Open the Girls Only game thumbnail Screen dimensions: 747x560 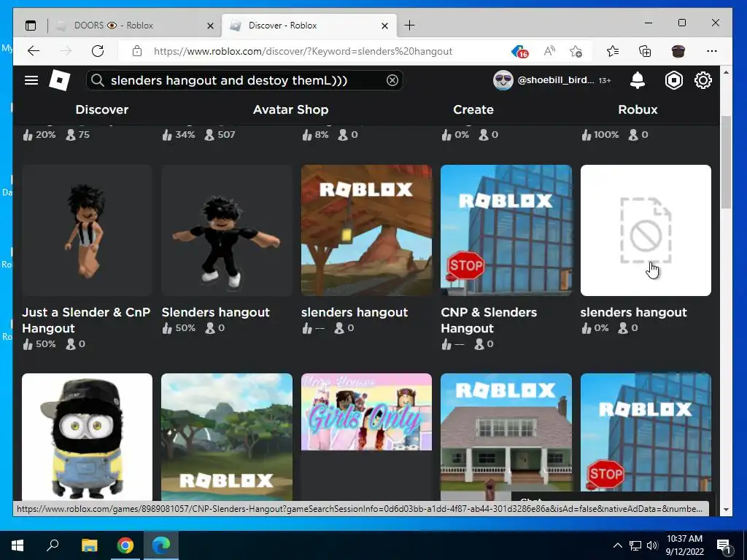click(366, 412)
